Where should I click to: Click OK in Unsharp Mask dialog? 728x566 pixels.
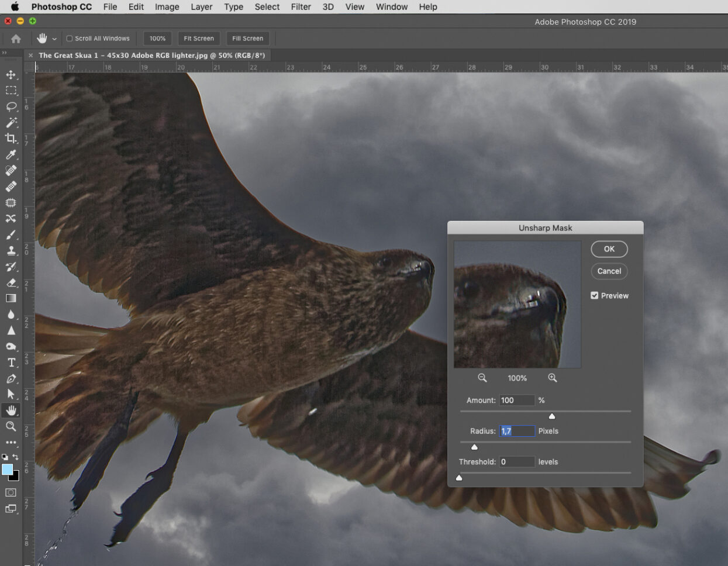pyautogui.click(x=609, y=249)
